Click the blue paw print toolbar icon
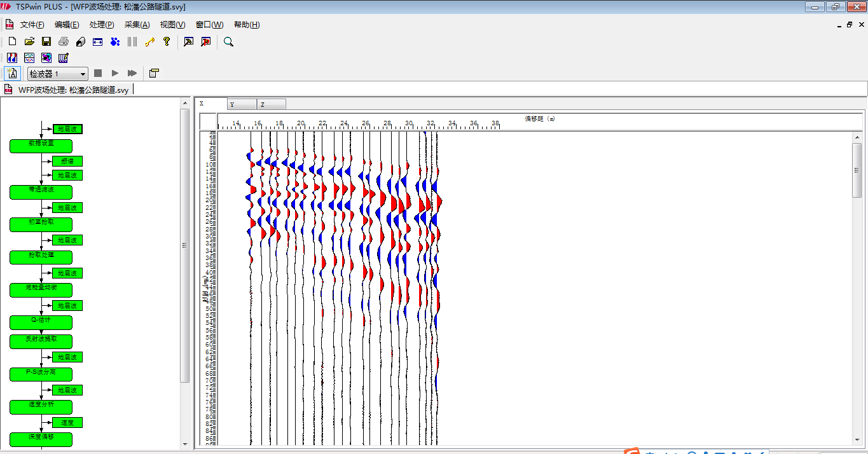This screenshot has height=454, width=868. 115,41
